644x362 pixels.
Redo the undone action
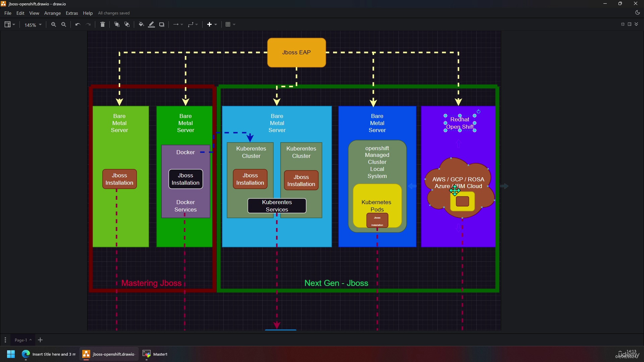pos(89,24)
